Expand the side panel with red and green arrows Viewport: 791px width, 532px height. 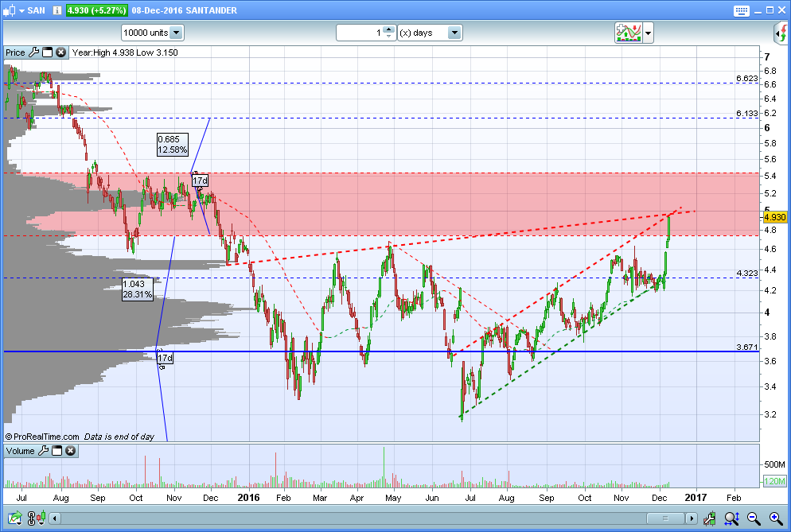(781, 33)
